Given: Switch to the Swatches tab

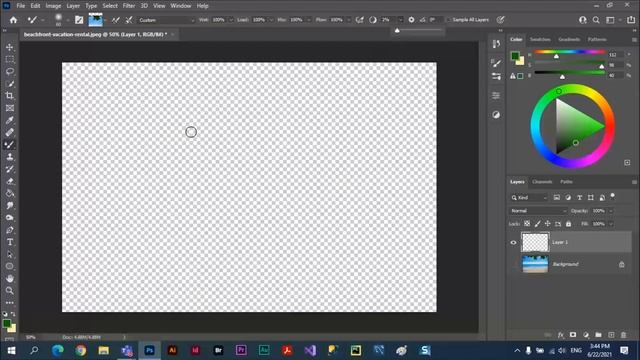Looking at the screenshot, I should point(540,39).
